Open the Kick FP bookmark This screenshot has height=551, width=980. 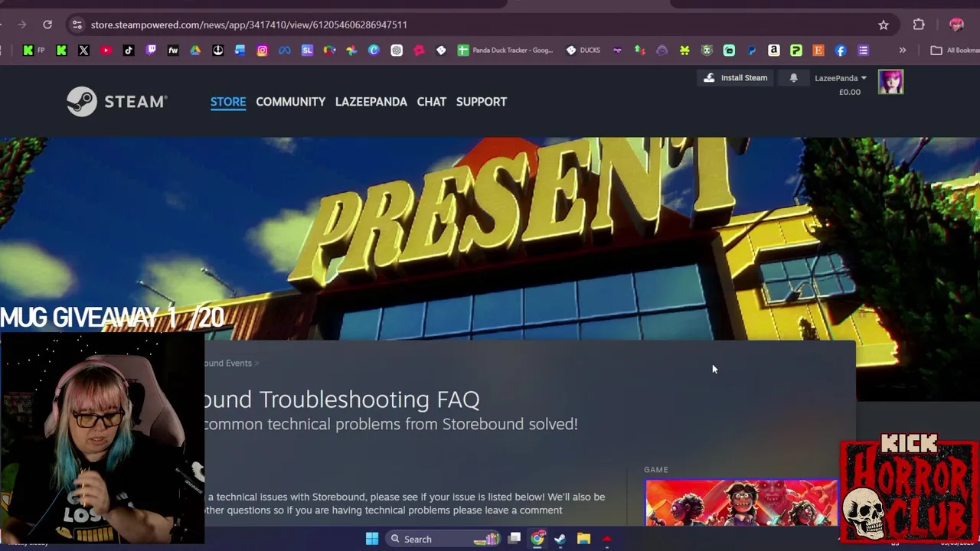33,51
